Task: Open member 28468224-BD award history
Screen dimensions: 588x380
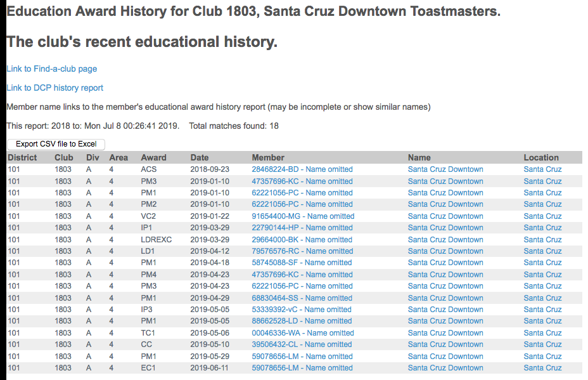Action: pyautogui.click(x=302, y=169)
